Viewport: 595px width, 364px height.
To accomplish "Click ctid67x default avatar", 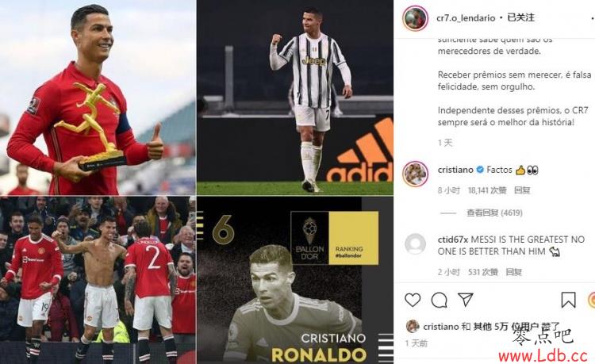I will point(415,243).
